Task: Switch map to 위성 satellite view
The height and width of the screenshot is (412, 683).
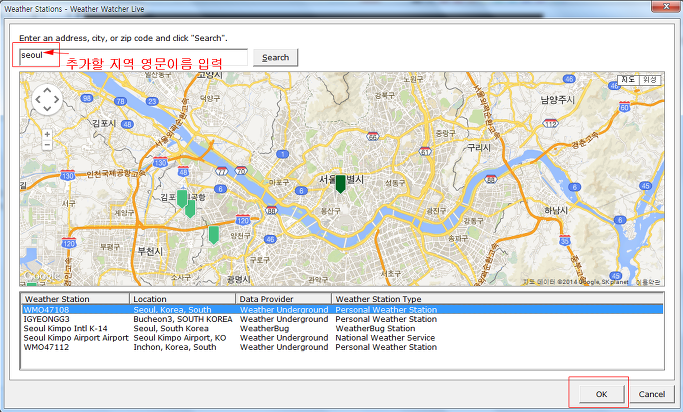Action: (650, 80)
